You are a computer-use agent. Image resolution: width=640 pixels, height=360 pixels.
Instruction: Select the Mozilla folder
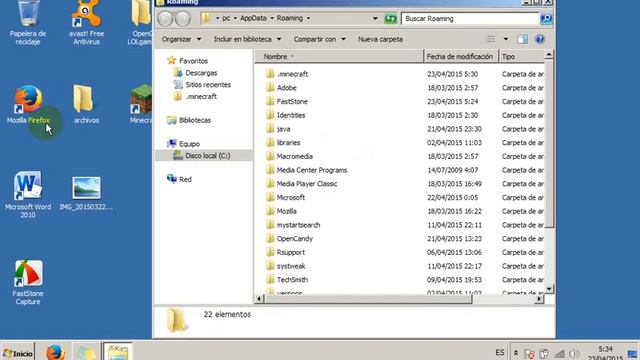click(x=281, y=211)
